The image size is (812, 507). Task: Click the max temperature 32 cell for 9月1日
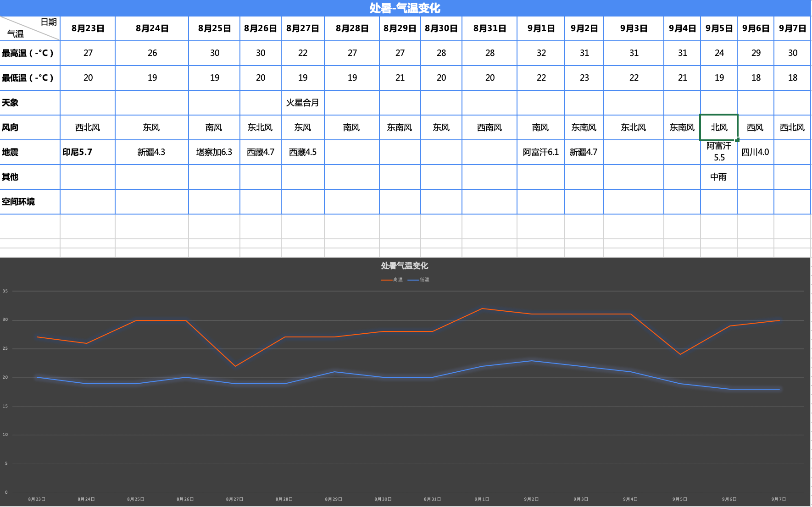click(x=541, y=53)
